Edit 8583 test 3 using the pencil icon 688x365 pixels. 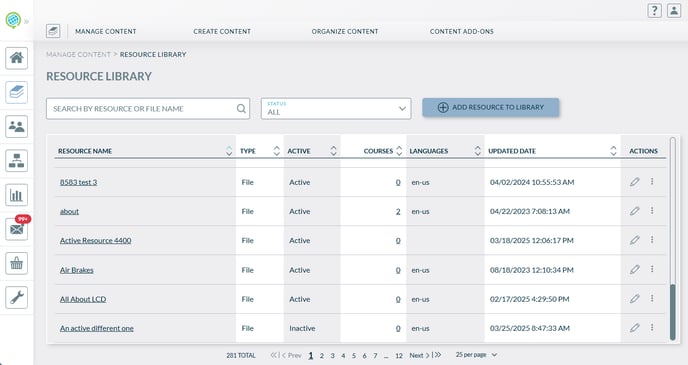634,182
